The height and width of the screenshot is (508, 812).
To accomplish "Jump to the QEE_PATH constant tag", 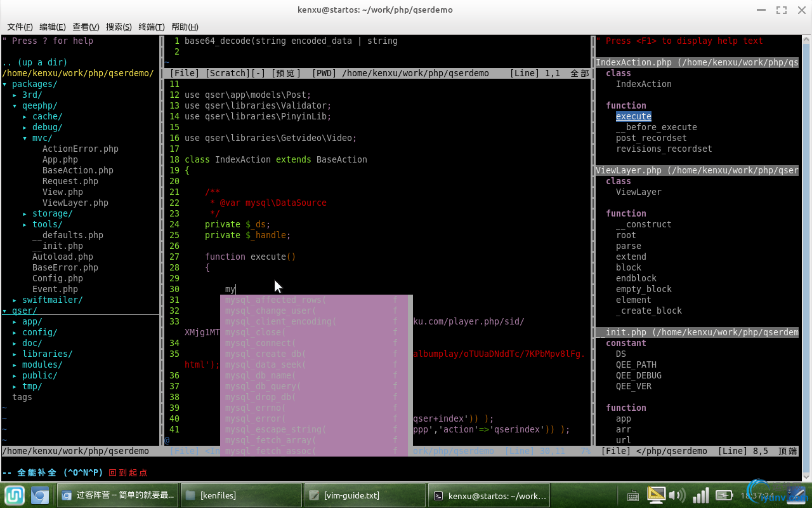I will coord(636,364).
